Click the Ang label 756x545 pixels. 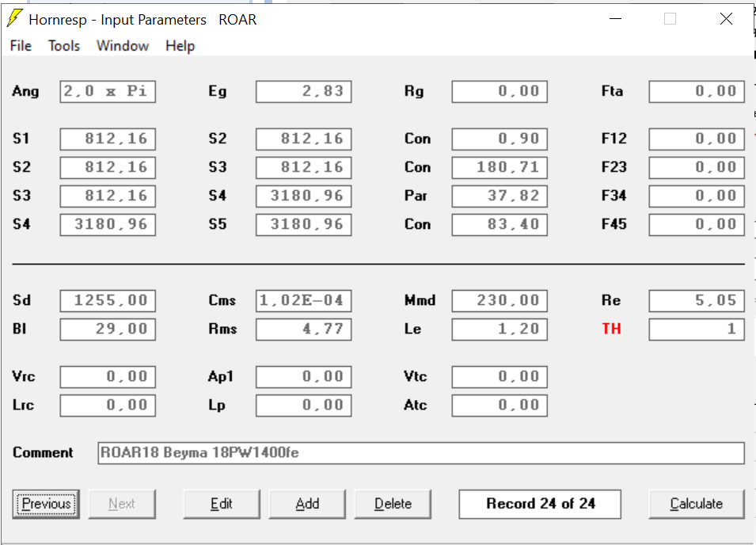pyautogui.click(x=25, y=92)
